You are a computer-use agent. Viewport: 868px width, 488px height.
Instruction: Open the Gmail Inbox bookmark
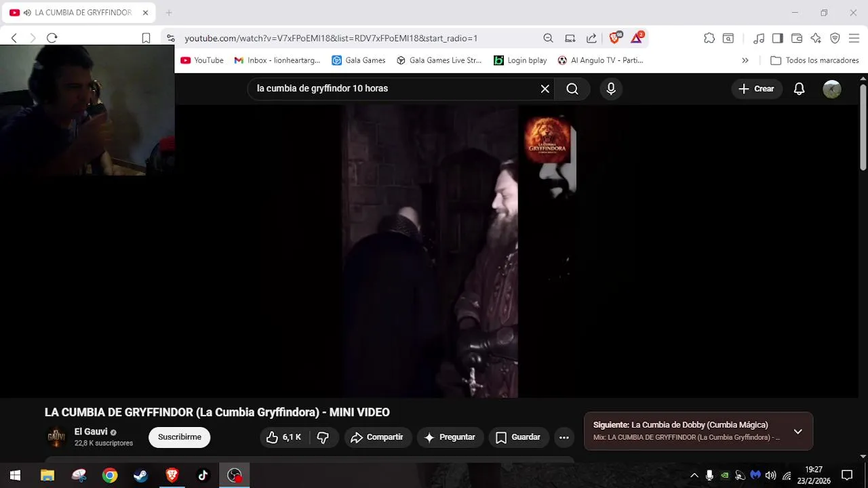pos(277,60)
